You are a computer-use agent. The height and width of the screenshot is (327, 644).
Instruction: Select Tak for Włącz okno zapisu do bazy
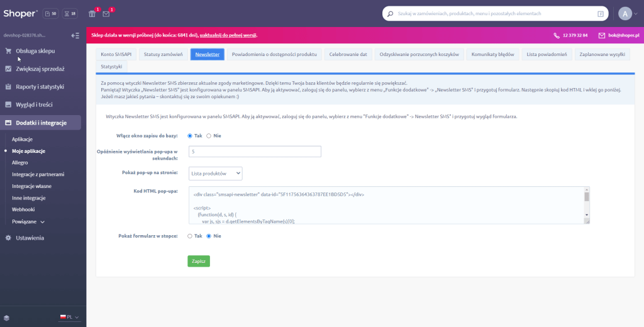[x=190, y=135]
